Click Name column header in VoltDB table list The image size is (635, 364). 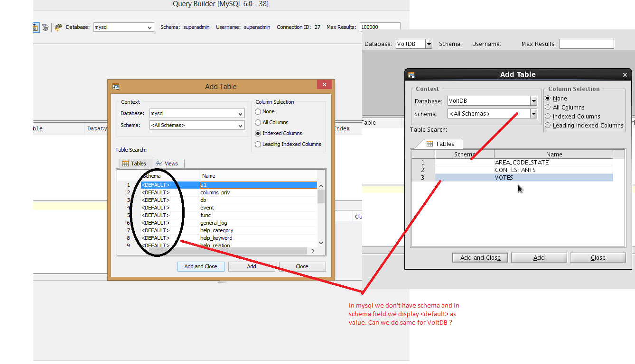pyautogui.click(x=554, y=155)
